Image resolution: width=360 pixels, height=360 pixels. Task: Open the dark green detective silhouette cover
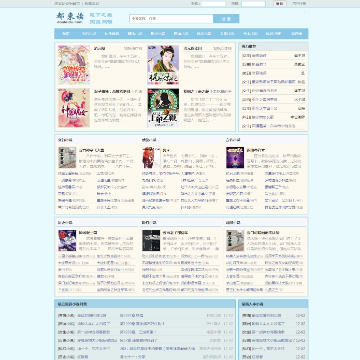click(x=163, y=108)
